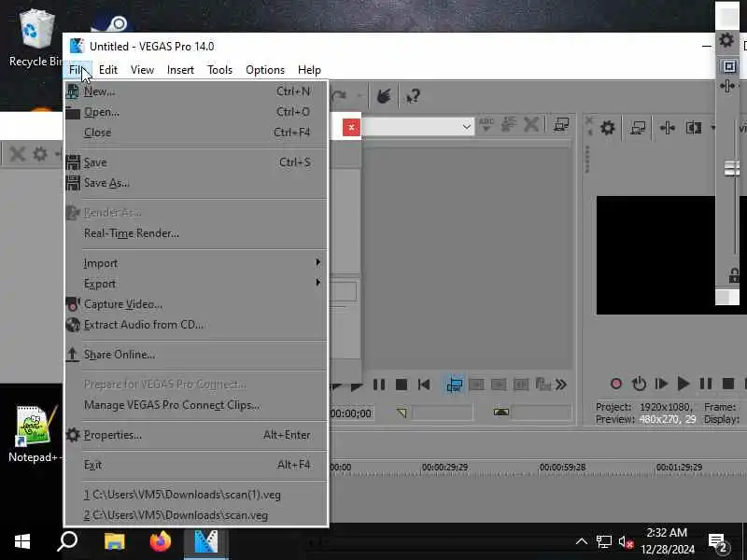
Task: Choose Open from the File menu
Action: coord(196,112)
